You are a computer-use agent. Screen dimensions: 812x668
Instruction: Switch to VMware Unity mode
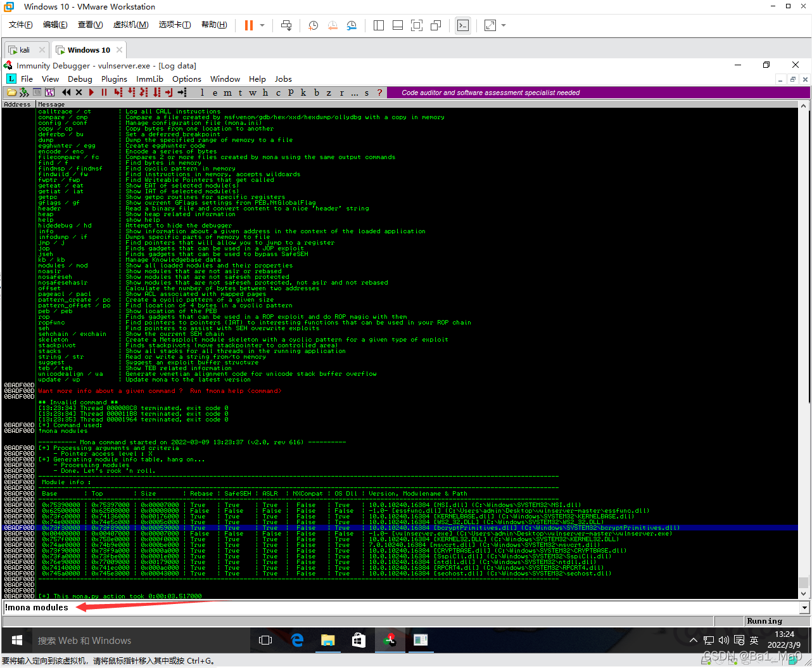(x=436, y=25)
